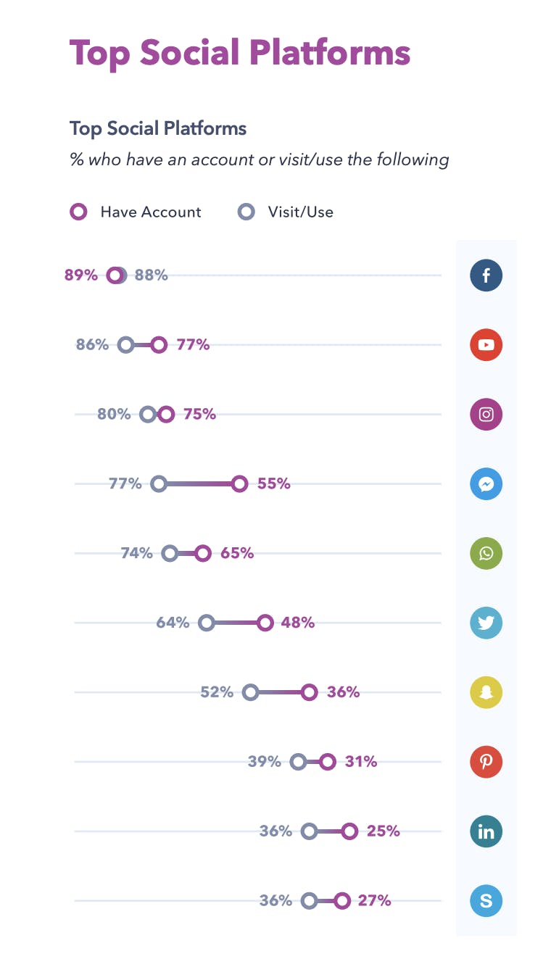551x980 pixels.
Task: Click the 52% Snapchat visit data point
Action: tap(251, 692)
